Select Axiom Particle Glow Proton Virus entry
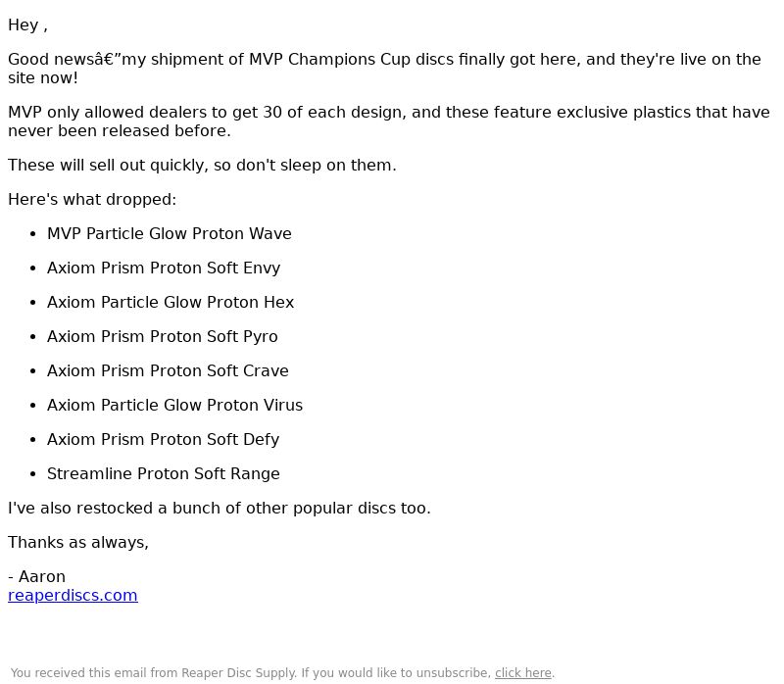784x684 pixels. tap(174, 405)
